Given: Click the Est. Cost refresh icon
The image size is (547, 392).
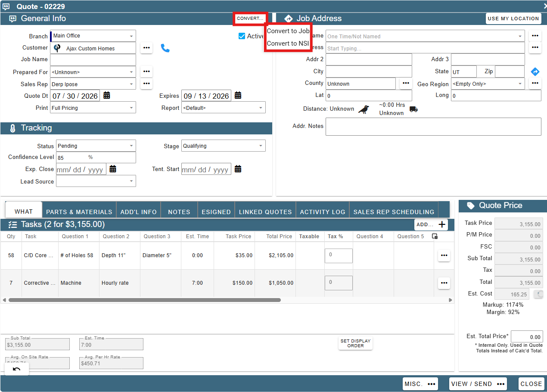Looking at the screenshot, I should (539, 294).
